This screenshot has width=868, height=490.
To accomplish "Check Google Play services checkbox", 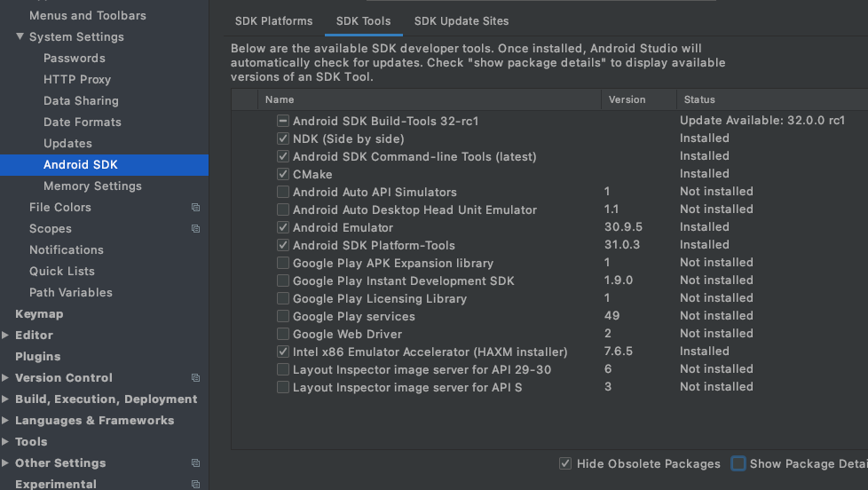I will point(283,316).
